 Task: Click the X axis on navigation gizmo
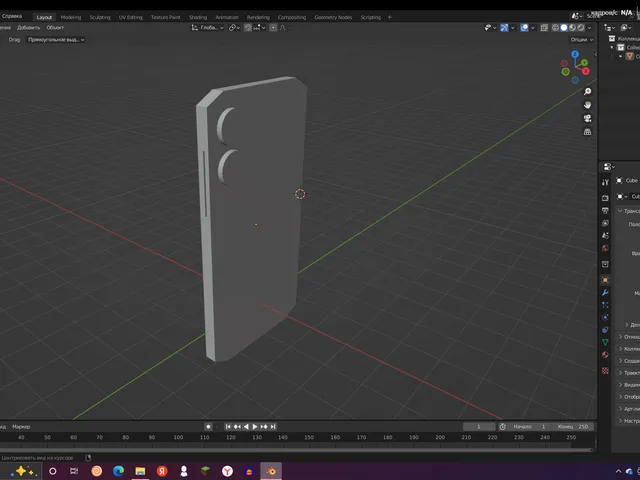tap(586, 71)
